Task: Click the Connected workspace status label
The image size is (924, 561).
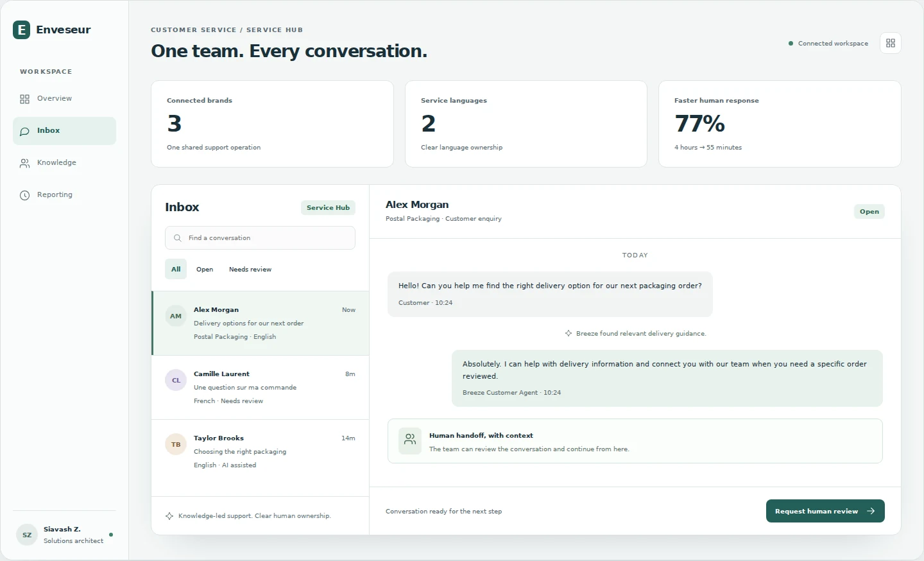Action: (x=833, y=44)
